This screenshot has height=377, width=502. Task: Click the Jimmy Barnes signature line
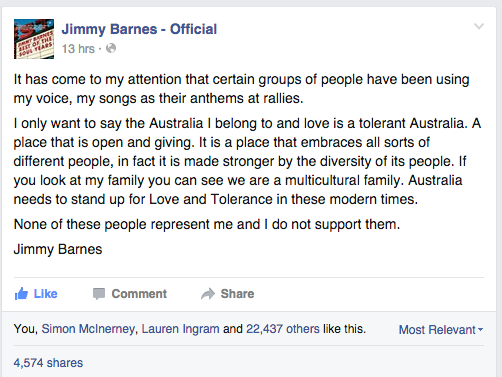58,249
